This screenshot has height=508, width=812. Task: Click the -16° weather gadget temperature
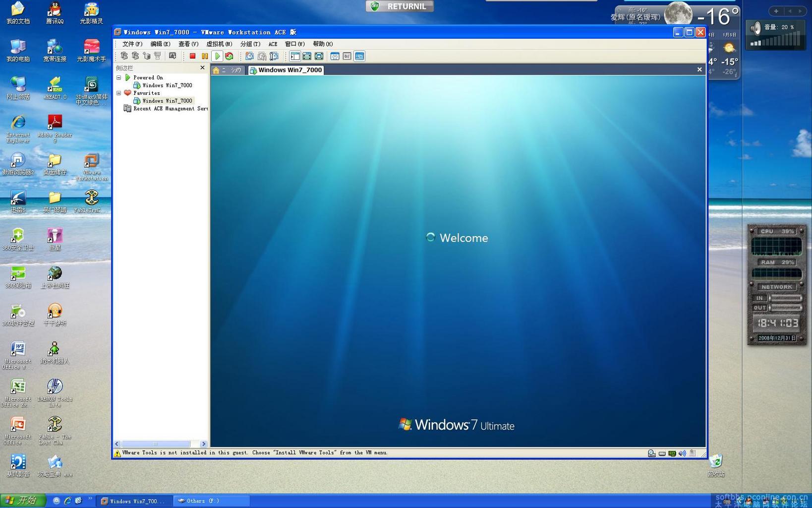(717, 16)
